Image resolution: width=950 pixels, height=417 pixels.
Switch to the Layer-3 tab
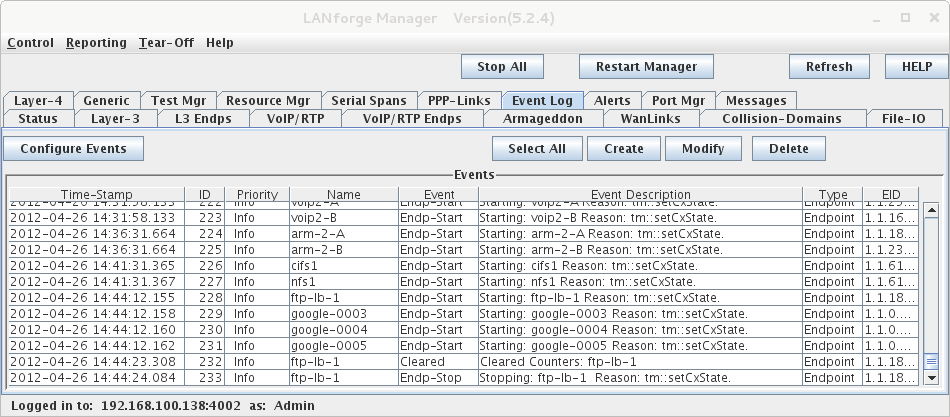pos(115,119)
